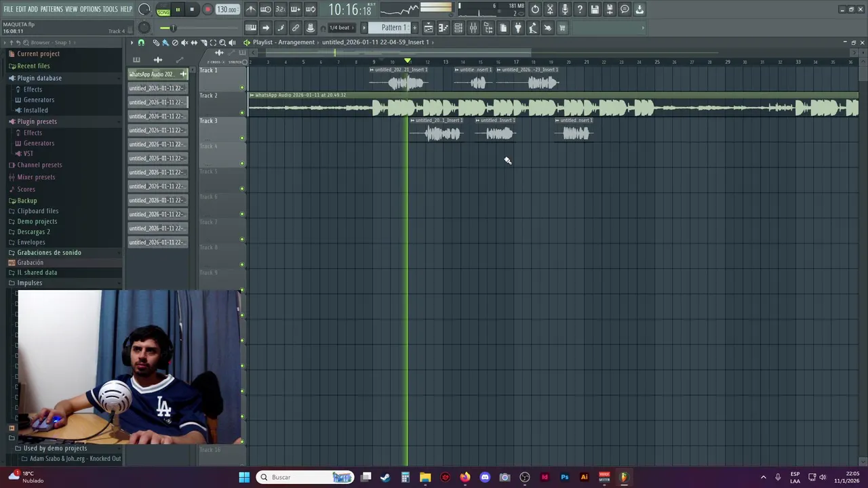Select the playlist slice tool

[x=203, y=43]
